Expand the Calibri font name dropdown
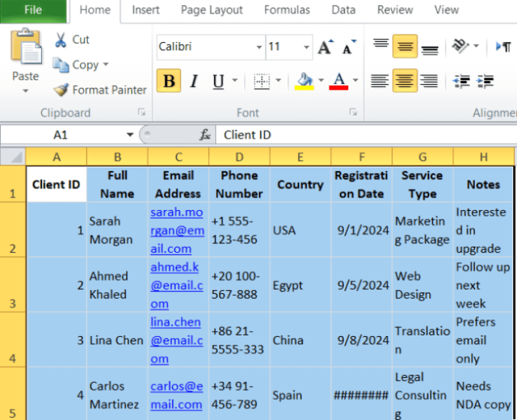The width and height of the screenshot is (517, 420). click(259, 47)
